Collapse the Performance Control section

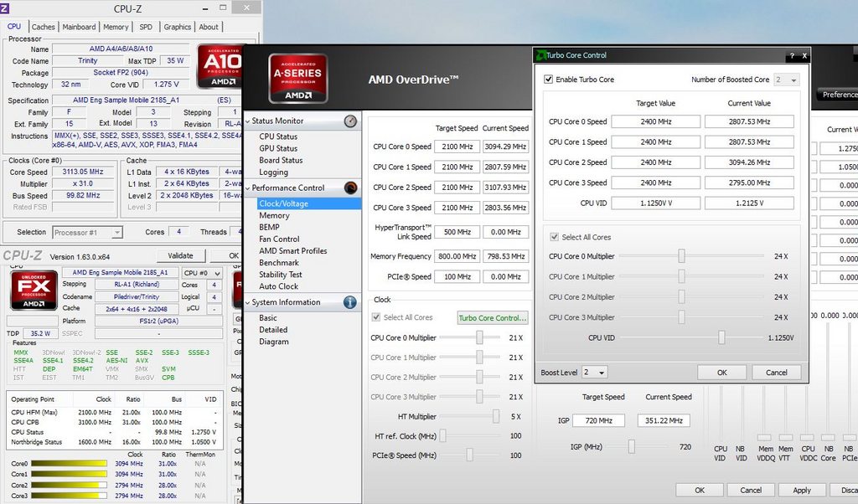tap(247, 188)
